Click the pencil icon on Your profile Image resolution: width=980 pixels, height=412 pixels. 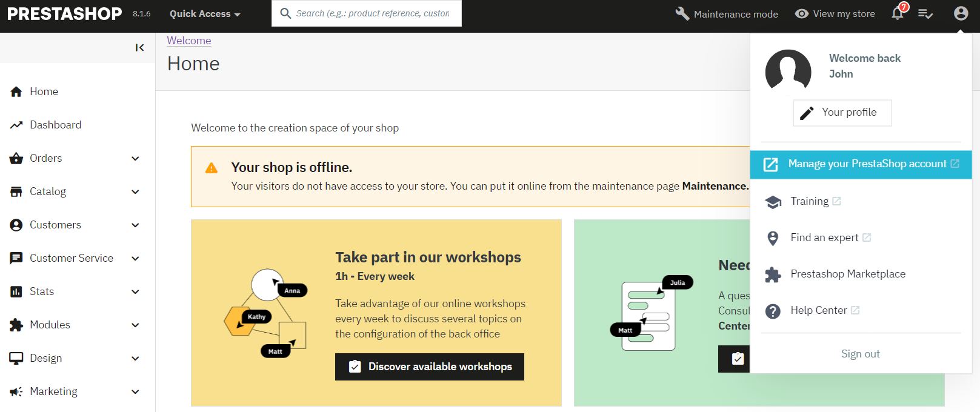click(807, 113)
